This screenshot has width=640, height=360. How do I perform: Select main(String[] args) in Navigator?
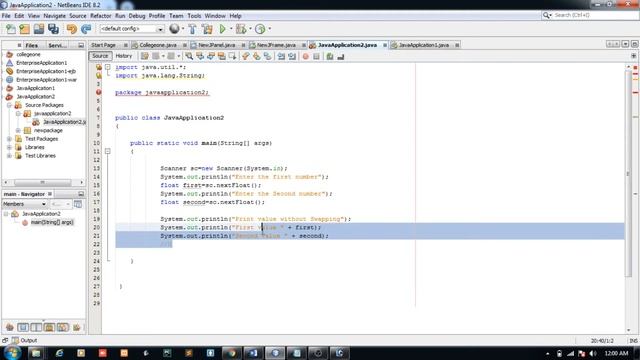(52, 222)
